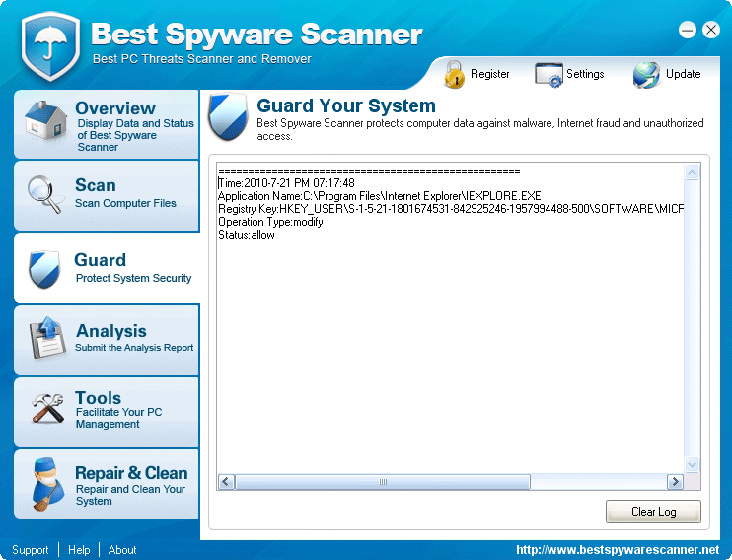The image size is (732, 560).
Task: Click the Analysis floppy disk icon
Action: tap(47, 338)
